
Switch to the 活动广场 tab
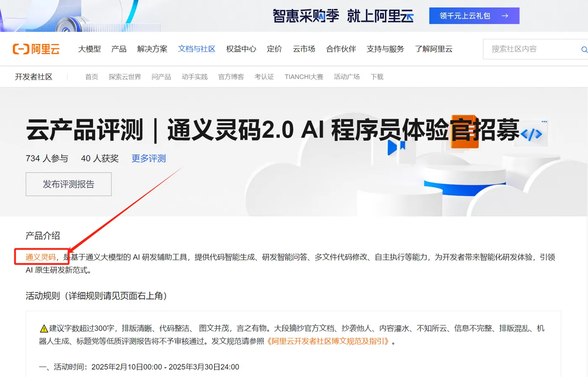tap(347, 77)
